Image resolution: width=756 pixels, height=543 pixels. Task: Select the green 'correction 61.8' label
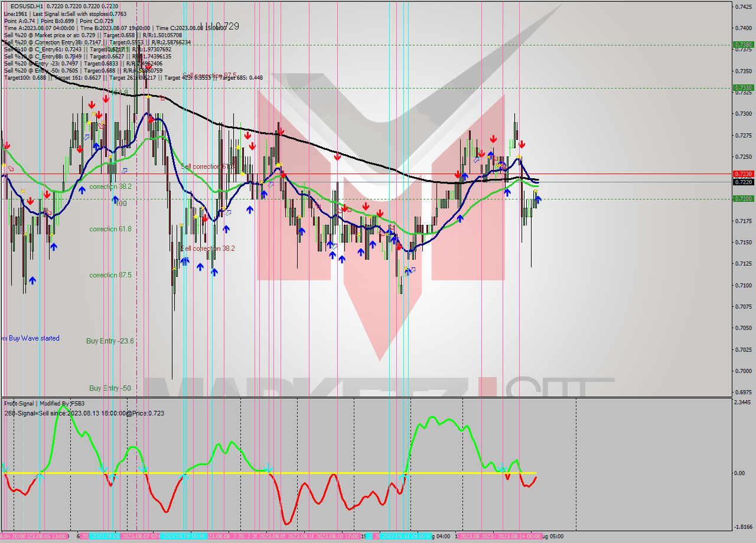(x=110, y=229)
